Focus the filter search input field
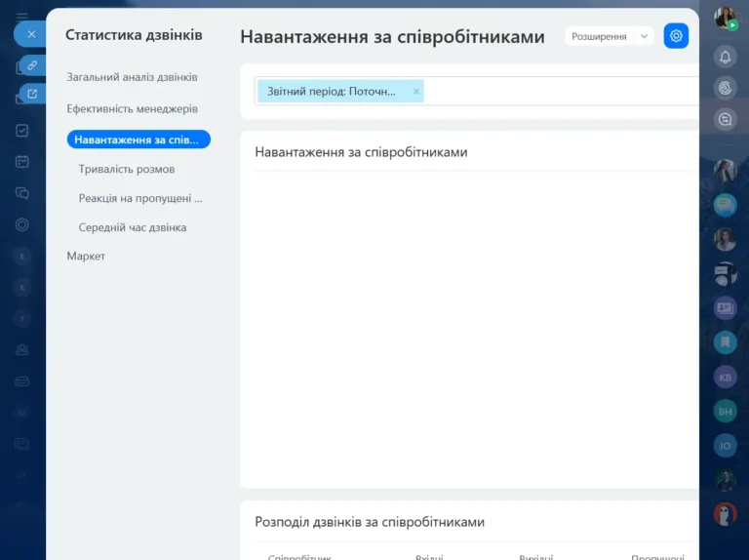The width and height of the screenshot is (749, 560). click(x=559, y=92)
